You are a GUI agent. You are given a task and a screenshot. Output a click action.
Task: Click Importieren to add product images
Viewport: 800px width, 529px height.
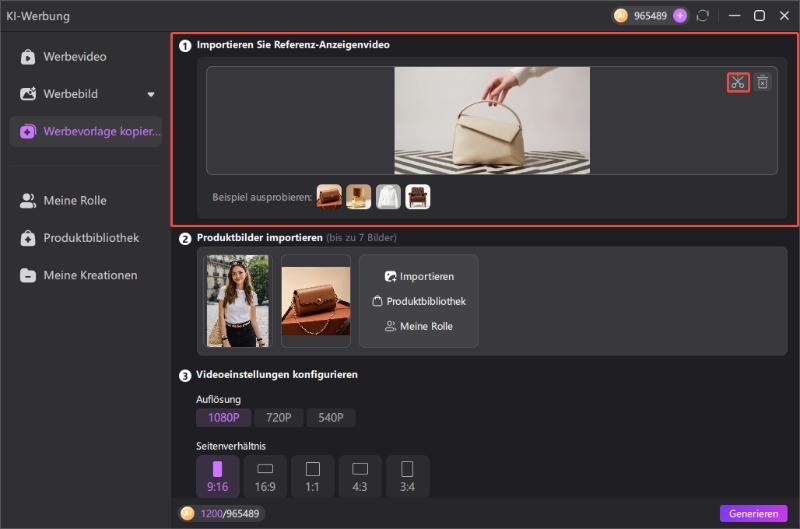tap(419, 276)
